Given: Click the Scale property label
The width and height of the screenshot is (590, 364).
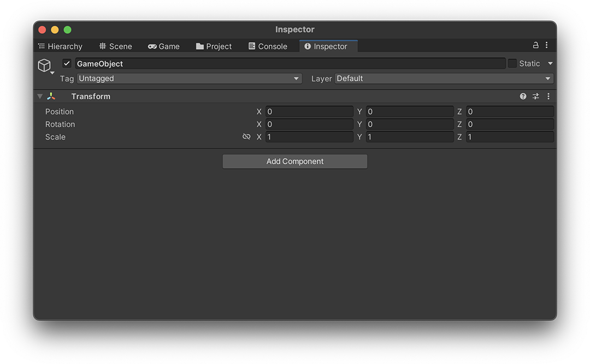Looking at the screenshot, I should click(x=55, y=137).
